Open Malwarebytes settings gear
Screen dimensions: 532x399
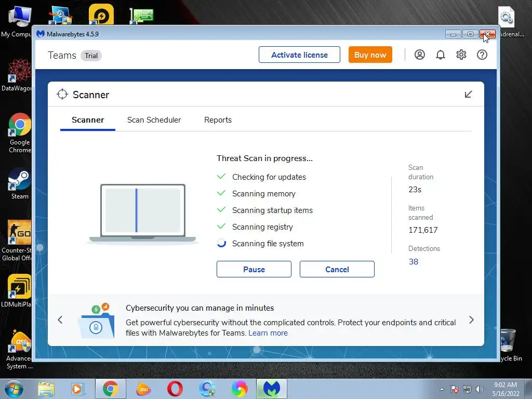461,55
